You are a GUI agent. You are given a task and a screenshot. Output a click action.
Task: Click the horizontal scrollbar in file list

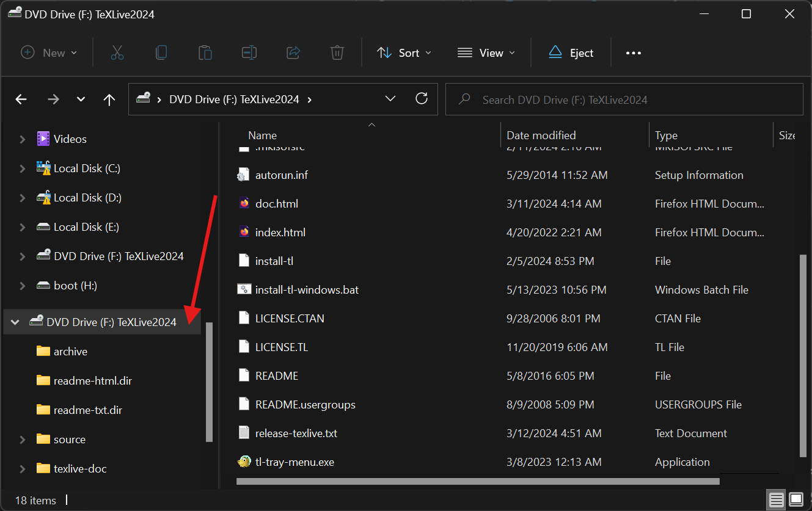(x=477, y=481)
